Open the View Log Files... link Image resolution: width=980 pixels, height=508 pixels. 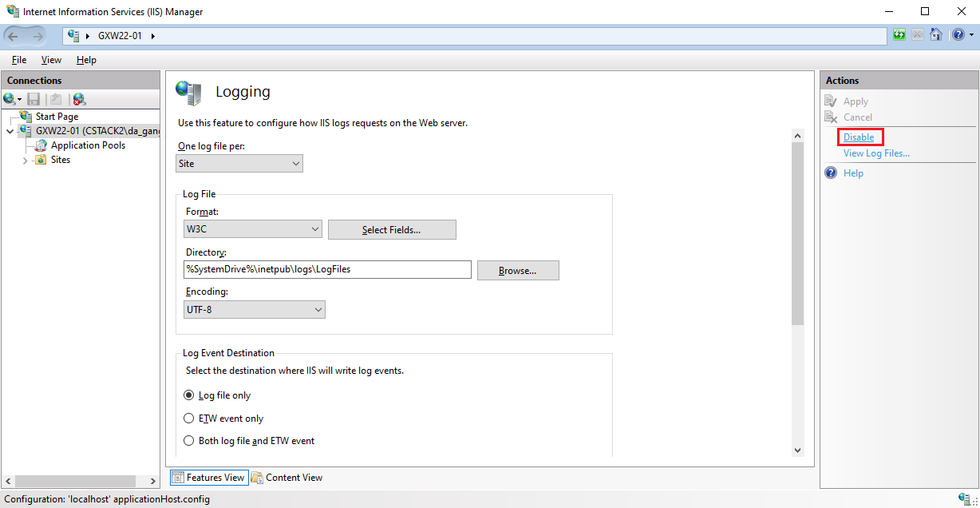pyautogui.click(x=876, y=153)
